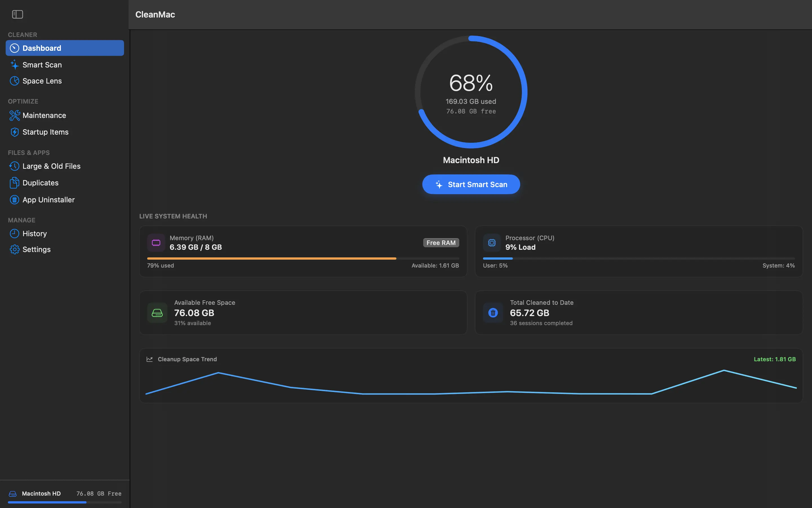Click the Available Free Space drive icon
Viewport: 812px width, 508px height.
click(x=157, y=313)
